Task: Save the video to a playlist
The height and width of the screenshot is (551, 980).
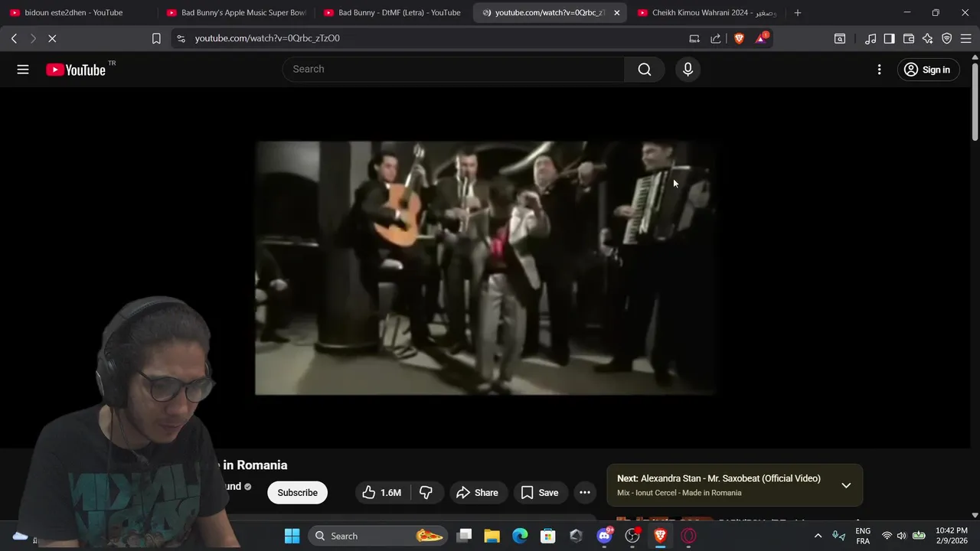Action: point(541,493)
